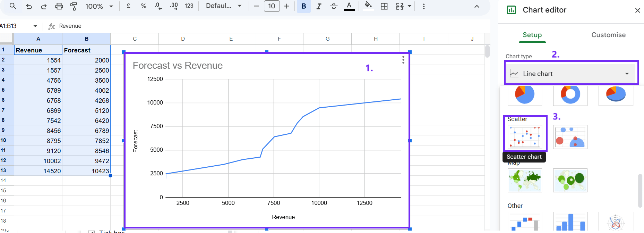Select the waterfall chart thumbnail
This screenshot has width=644, height=233.
[525, 222]
